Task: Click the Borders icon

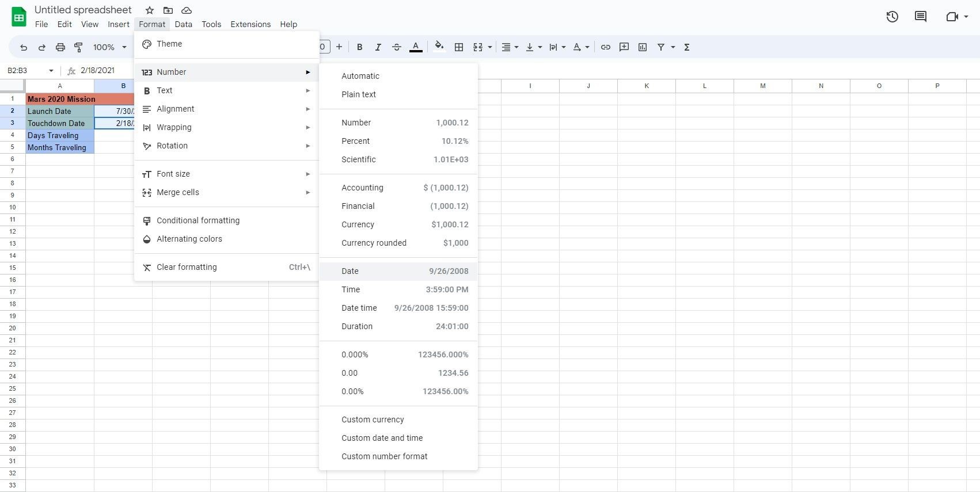Action: [459, 47]
